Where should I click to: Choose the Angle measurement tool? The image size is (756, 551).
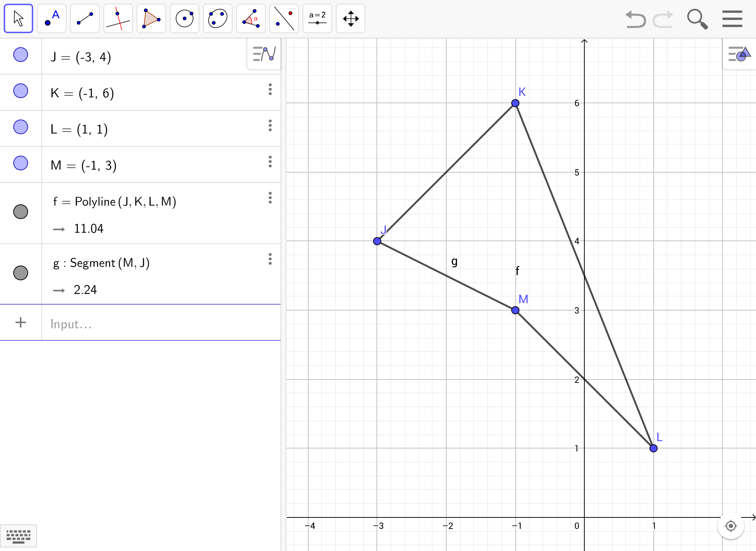click(x=251, y=19)
